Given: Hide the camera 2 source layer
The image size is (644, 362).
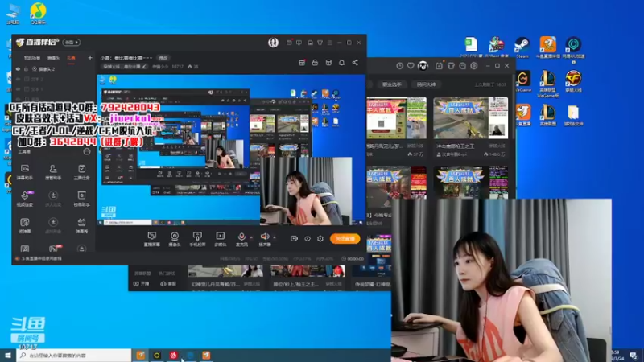Looking at the screenshot, I should pyautogui.click(x=18, y=69).
